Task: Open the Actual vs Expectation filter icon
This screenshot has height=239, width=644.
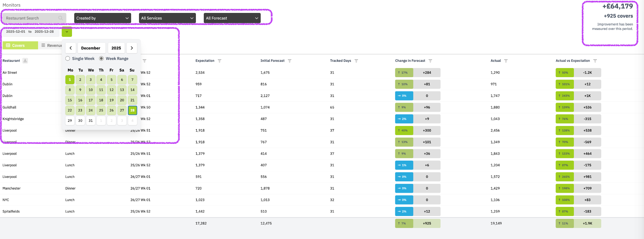Action: pyautogui.click(x=595, y=61)
